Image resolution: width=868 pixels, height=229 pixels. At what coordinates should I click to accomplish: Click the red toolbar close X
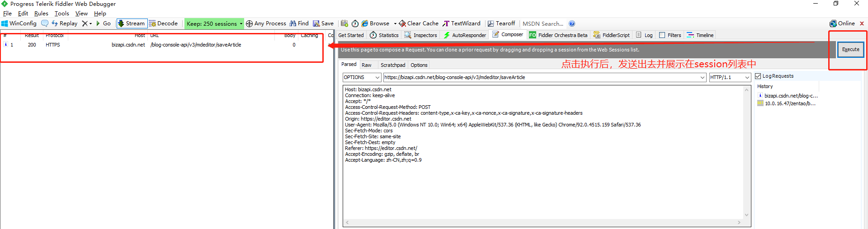pyautogui.click(x=862, y=23)
